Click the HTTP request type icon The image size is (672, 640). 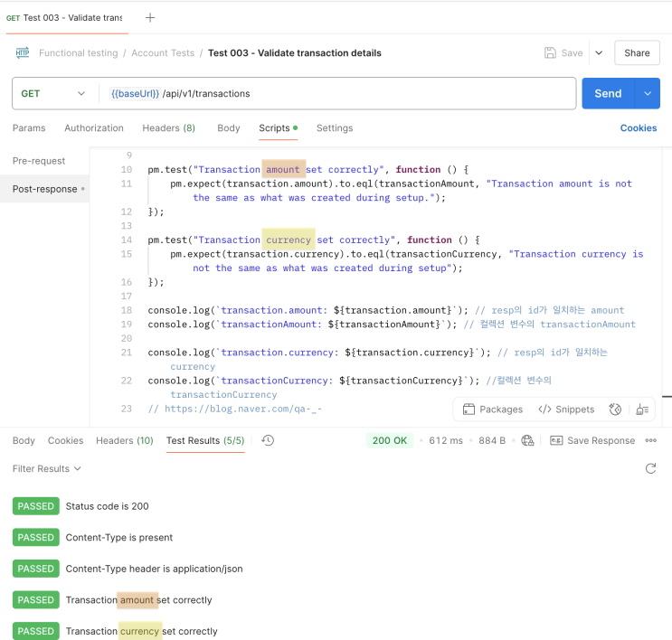click(23, 52)
